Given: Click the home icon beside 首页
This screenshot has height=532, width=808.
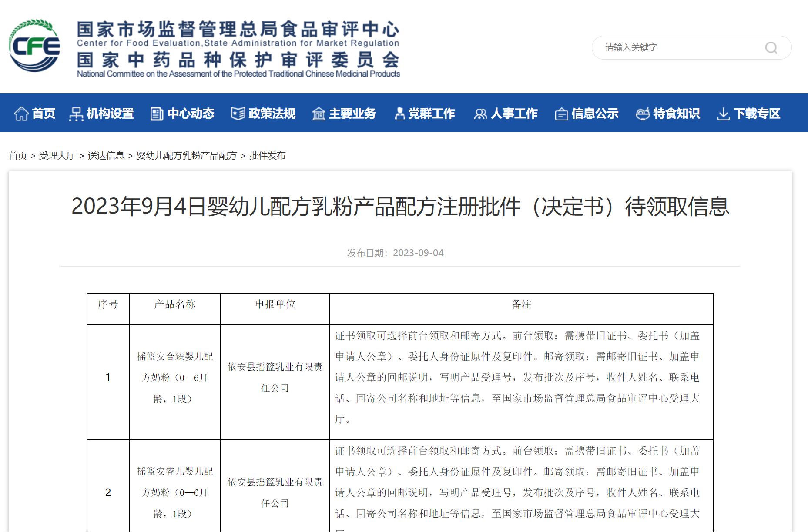Looking at the screenshot, I should click(x=21, y=114).
